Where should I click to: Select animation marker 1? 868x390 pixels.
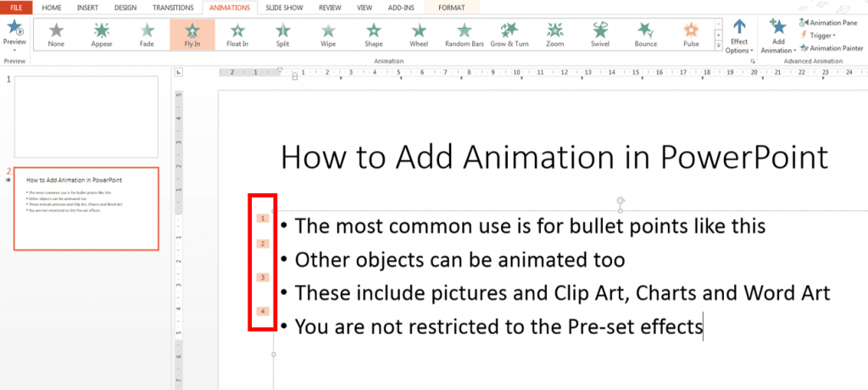pos(264,218)
